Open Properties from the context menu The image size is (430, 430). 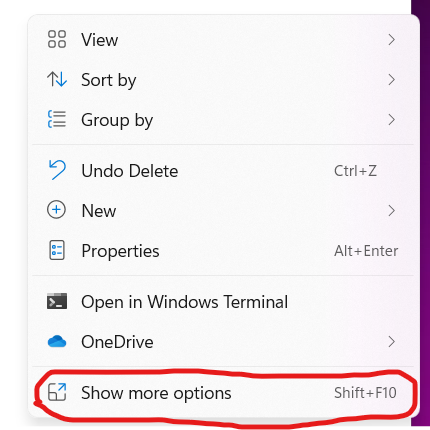(223, 251)
